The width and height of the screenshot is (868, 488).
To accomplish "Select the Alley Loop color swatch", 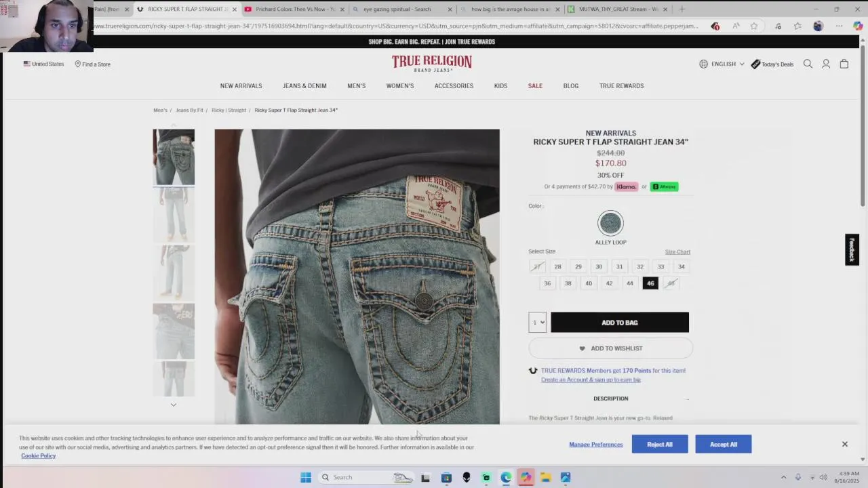I will [610, 223].
